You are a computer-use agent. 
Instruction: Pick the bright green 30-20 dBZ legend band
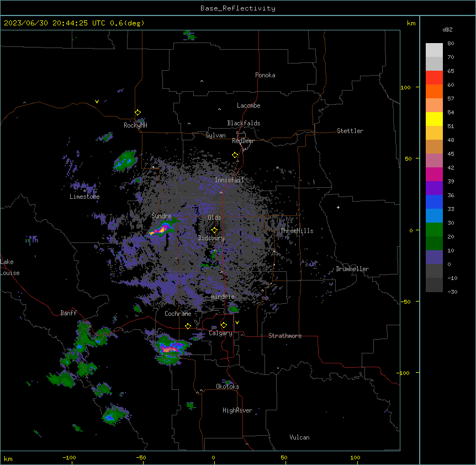coord(434,230)
